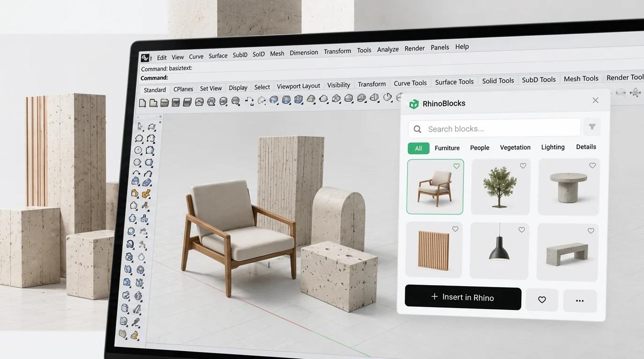The width and height of the screenshot is (644, 359).
Task: Select the wood slat panel thumbnail
Action: pos(434,250)
